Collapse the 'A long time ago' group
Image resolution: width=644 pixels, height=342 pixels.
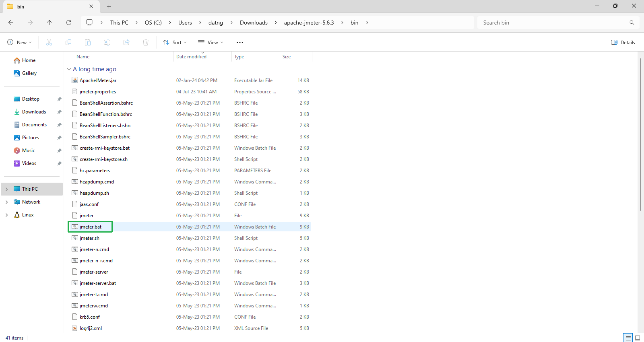pyautogui.click(x=69, y=69)
